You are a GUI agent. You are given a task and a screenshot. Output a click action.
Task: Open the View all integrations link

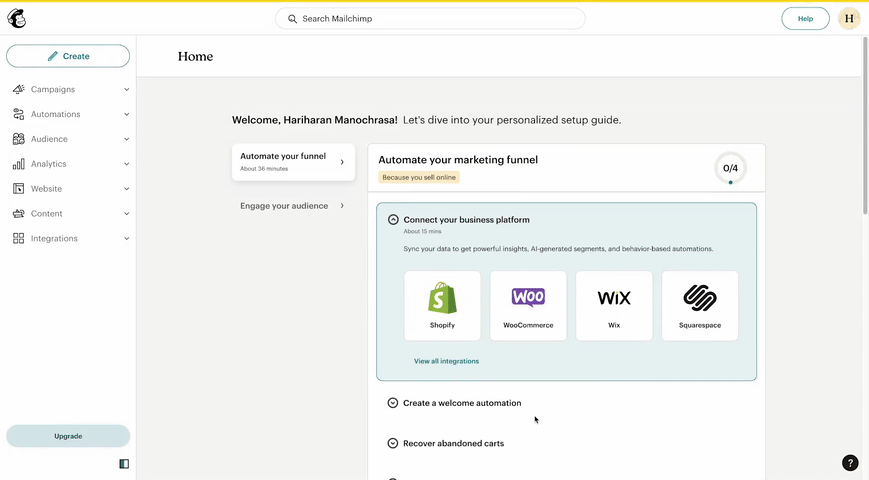click(446, 361)
